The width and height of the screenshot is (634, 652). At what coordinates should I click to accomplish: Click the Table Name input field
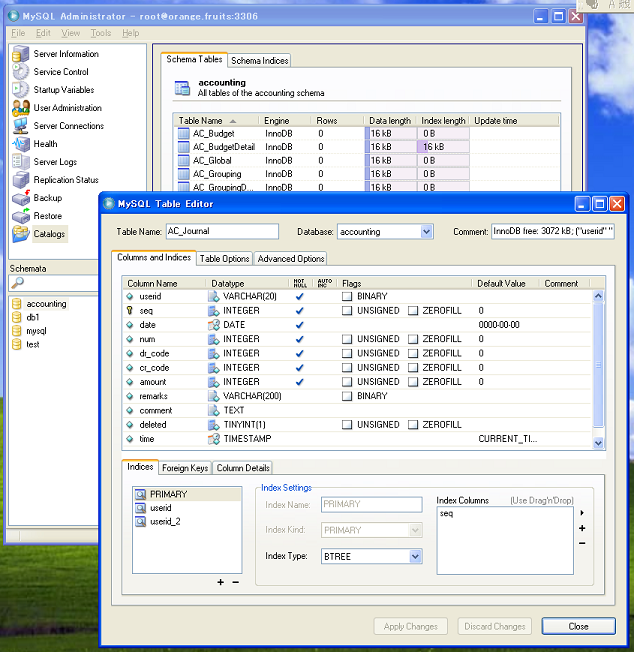coord(222,231)
